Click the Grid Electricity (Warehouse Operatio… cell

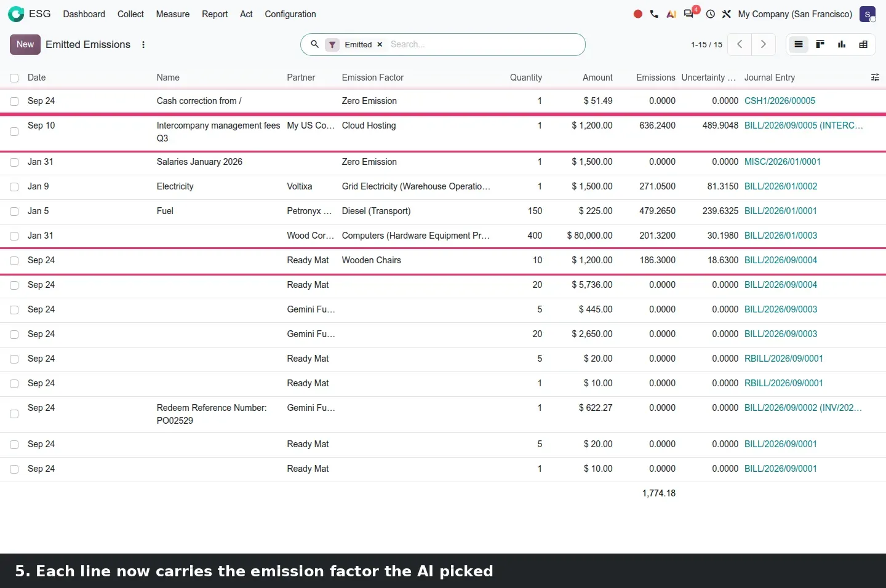point(416,186)
